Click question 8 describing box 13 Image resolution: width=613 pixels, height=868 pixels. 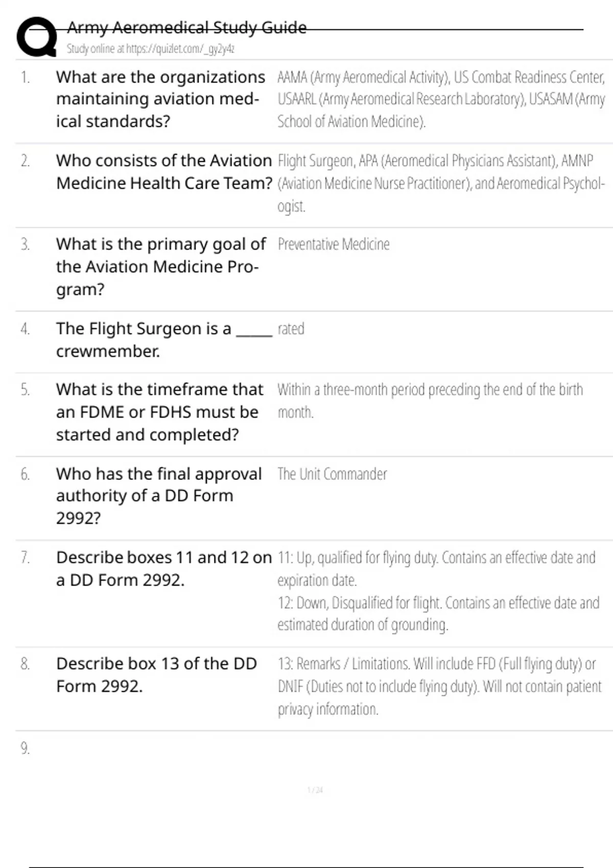(156, 674)
